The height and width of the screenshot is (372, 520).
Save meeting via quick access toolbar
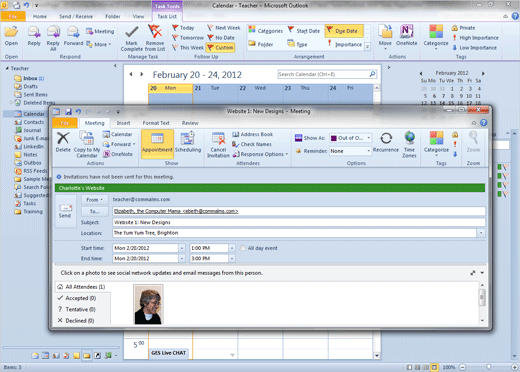pos(68,112)
